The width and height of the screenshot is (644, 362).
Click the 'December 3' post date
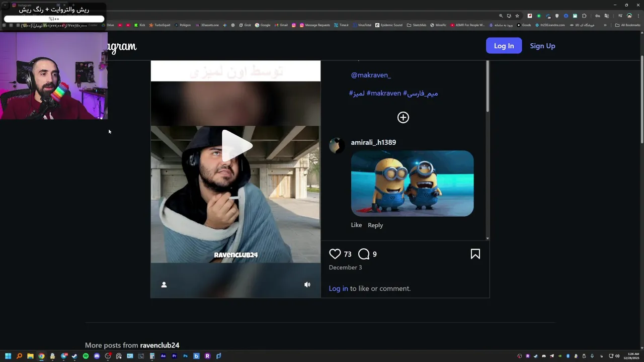(345, 267)
